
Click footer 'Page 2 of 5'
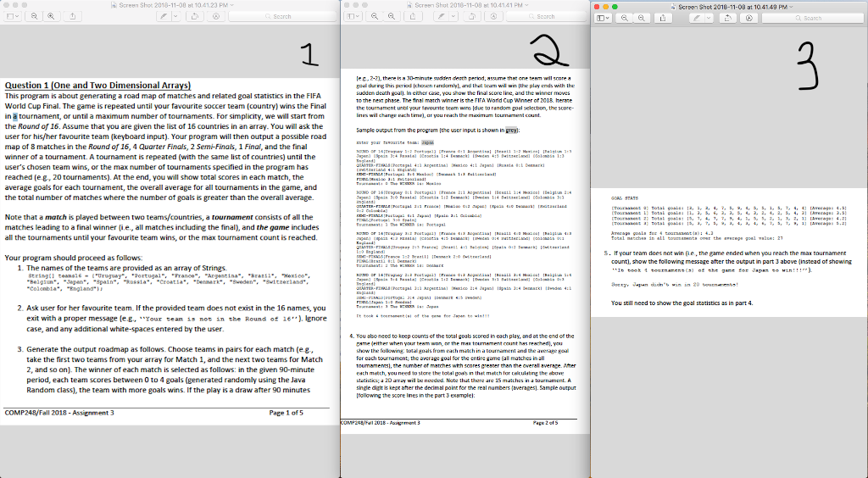pyautogui.click(x=545, y=423)
